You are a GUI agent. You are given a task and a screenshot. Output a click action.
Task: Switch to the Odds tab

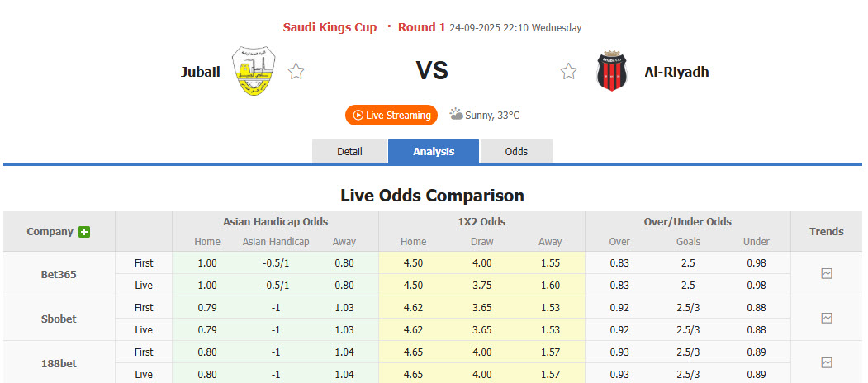tap(516, 152)
